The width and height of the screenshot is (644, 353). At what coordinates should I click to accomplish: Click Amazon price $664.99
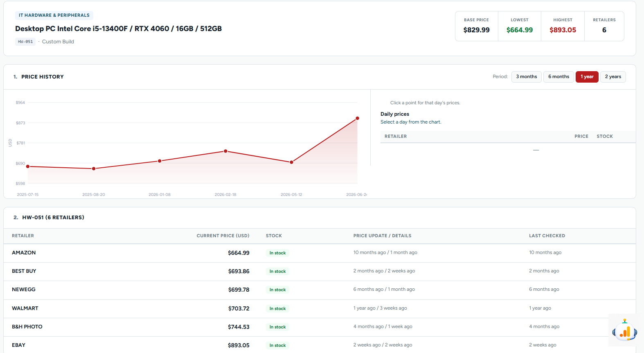point(239,253)
